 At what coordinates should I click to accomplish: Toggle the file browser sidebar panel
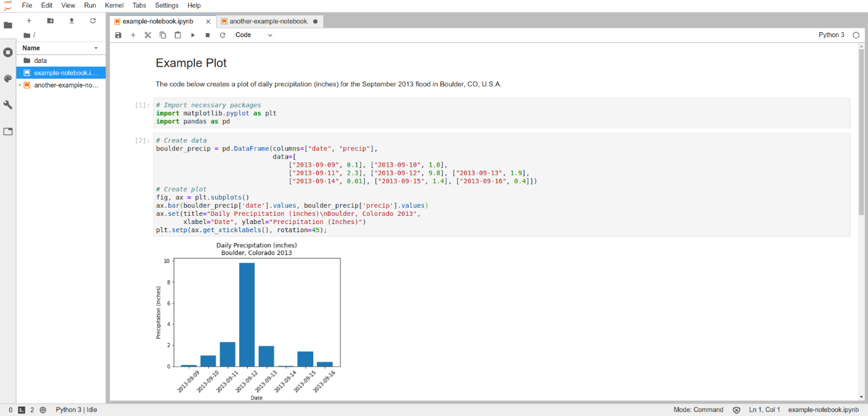(x=8, y=25)
